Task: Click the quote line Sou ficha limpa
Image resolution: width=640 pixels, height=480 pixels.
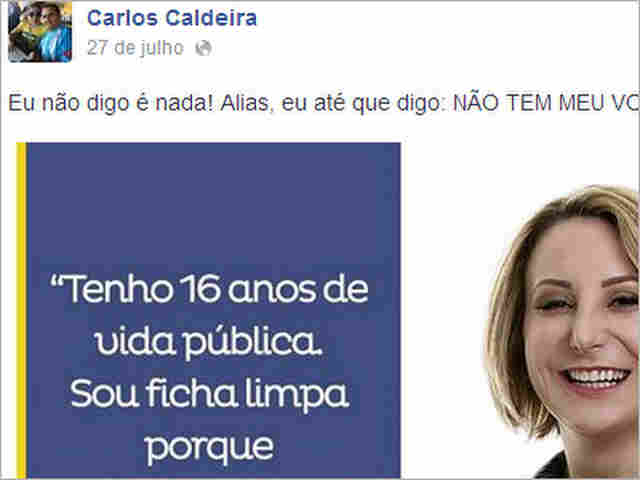Action: tap(209, 394)
